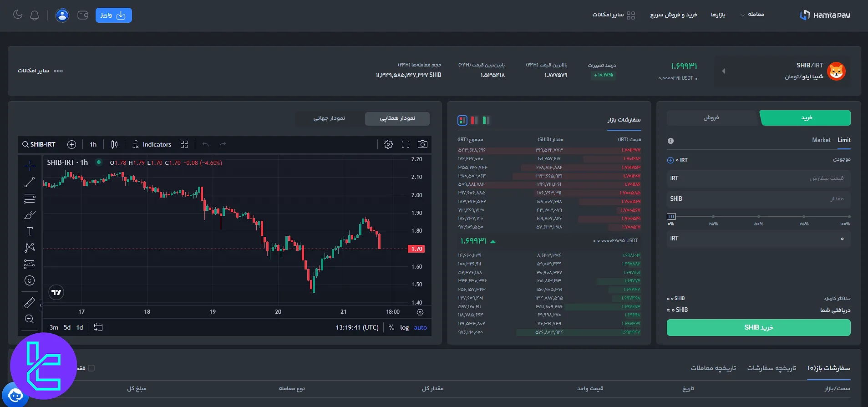Select the text annotation tool
Viewport: 868px width, 407px height.
point(30,231)
